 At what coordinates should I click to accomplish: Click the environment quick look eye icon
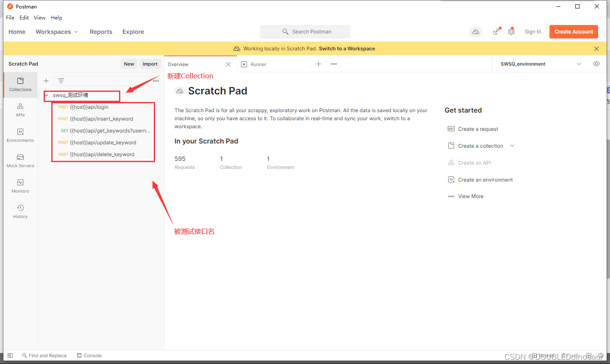point(596,64)
